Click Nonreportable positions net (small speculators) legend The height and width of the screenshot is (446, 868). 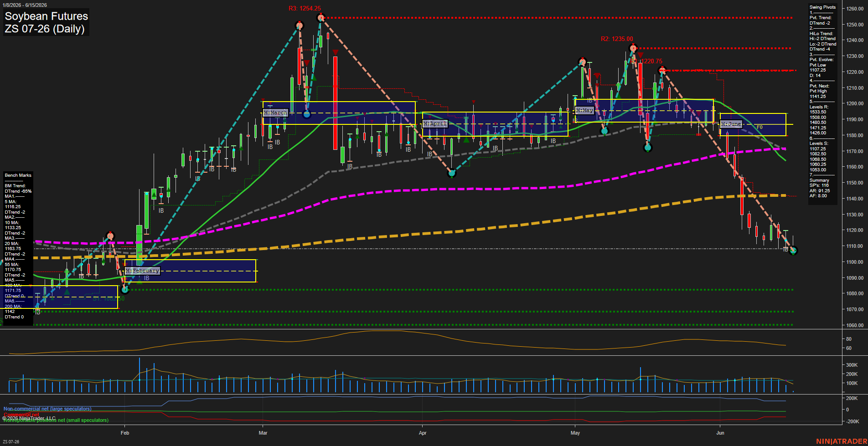point(56,420)
